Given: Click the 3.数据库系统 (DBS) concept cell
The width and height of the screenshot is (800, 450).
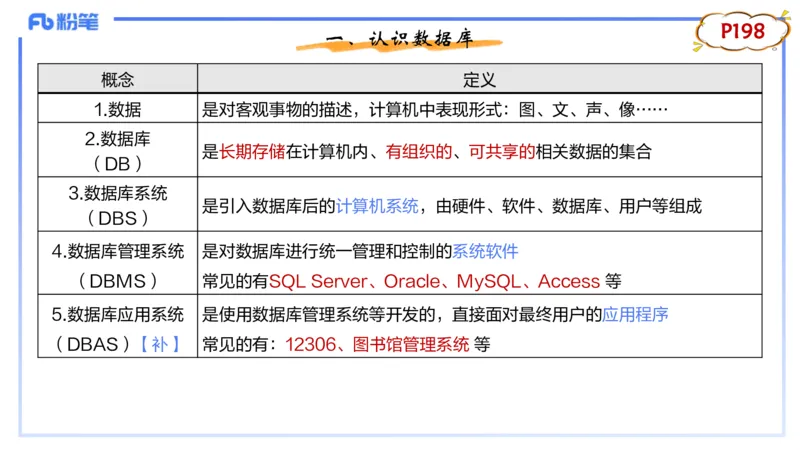Looking at the screenshot, I should coord(117,205).
